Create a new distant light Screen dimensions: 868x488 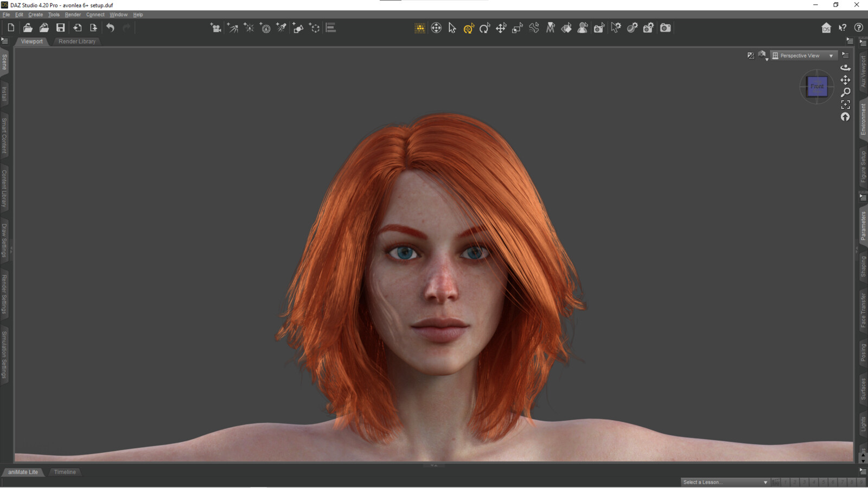(x=232, y=28)
